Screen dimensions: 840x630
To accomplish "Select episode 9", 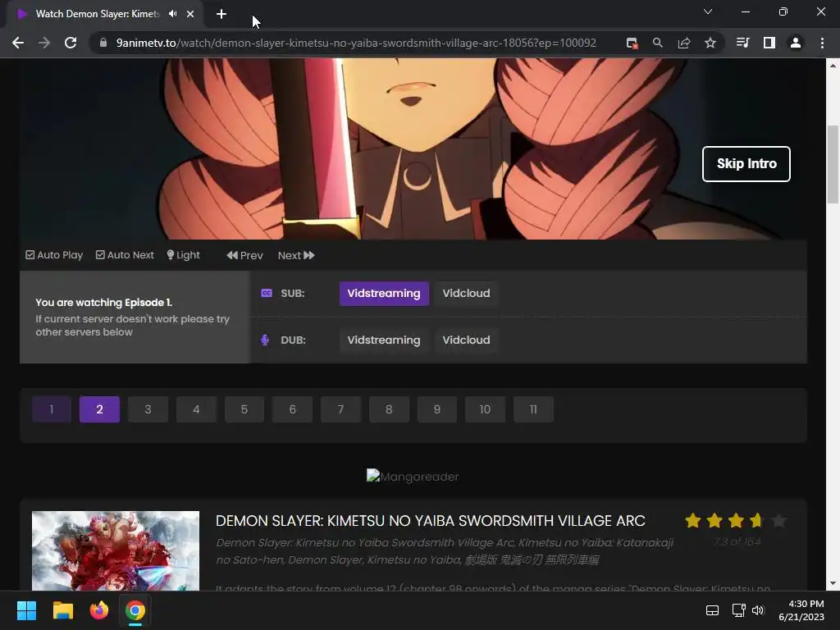I will tap(437, 409).
